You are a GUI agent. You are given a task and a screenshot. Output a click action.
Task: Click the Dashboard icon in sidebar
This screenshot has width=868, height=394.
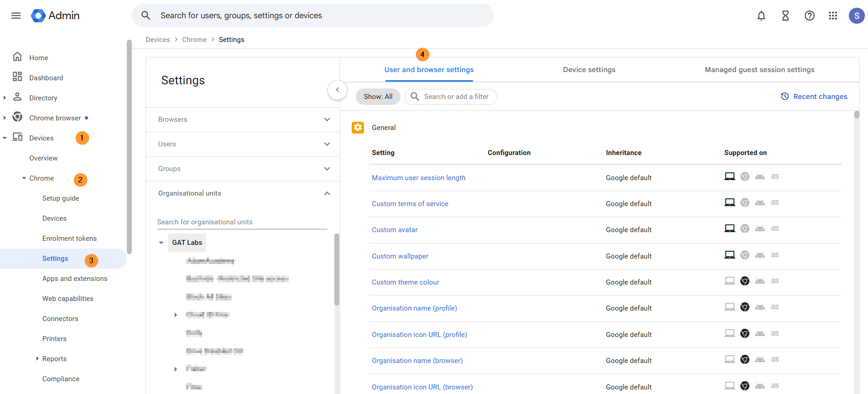pos(17,77)
